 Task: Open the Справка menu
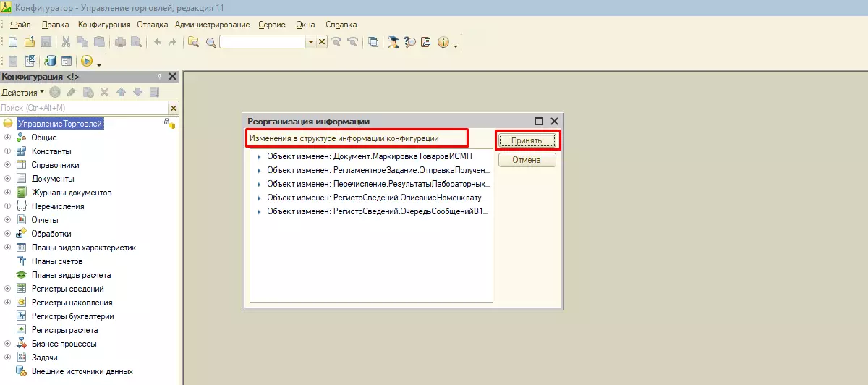coord(341,25)
